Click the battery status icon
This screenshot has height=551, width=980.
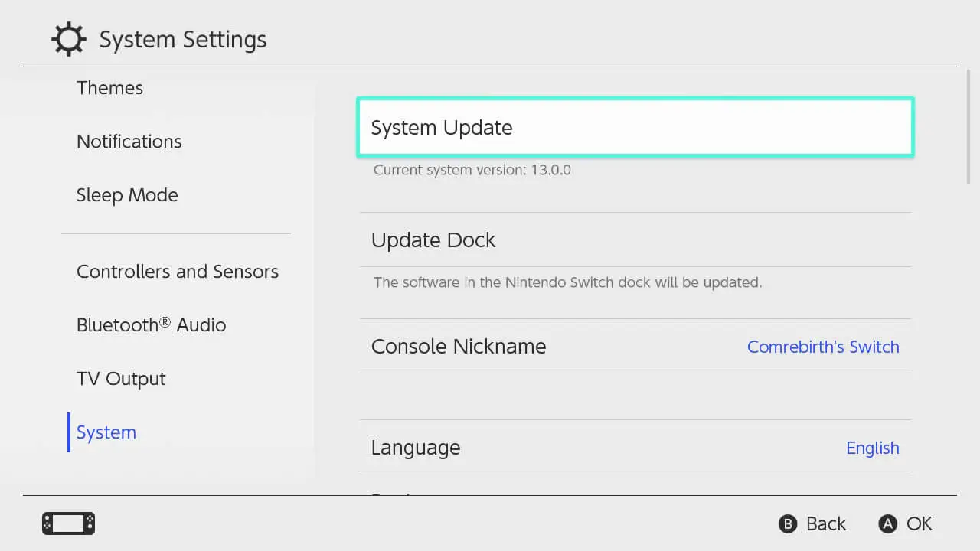tap(67, 523)
